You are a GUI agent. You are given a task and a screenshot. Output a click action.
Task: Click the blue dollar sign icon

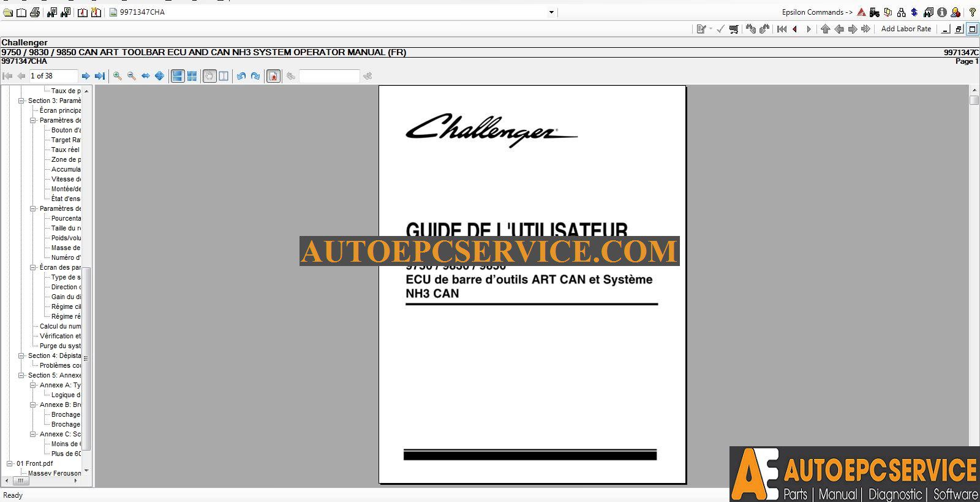point(914,12)
